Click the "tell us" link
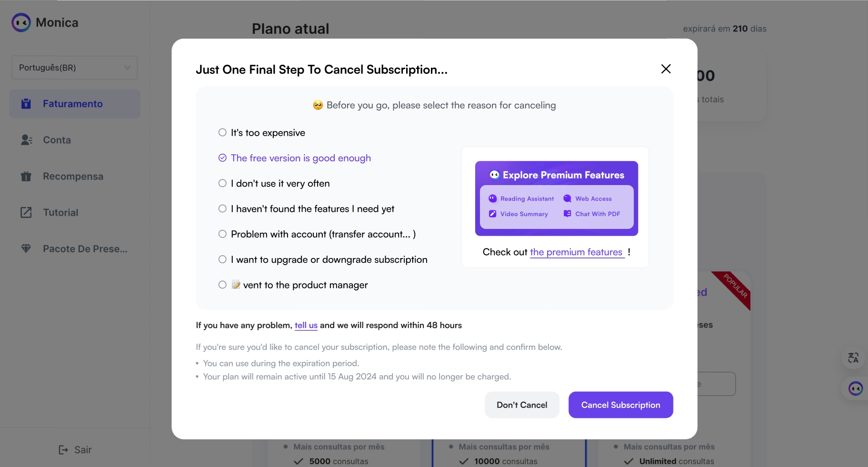Viewport: 868px width, 467px height. click(306, 325)
